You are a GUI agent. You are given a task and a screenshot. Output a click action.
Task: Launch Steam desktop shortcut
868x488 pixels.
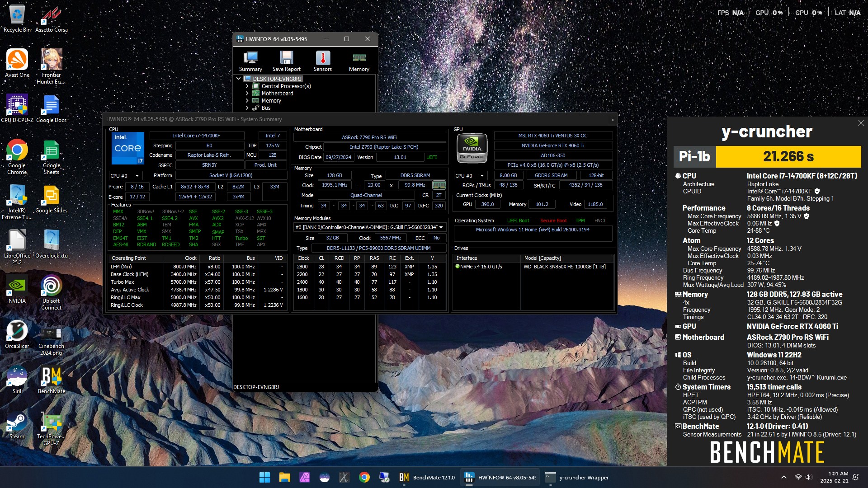(17, 425)
